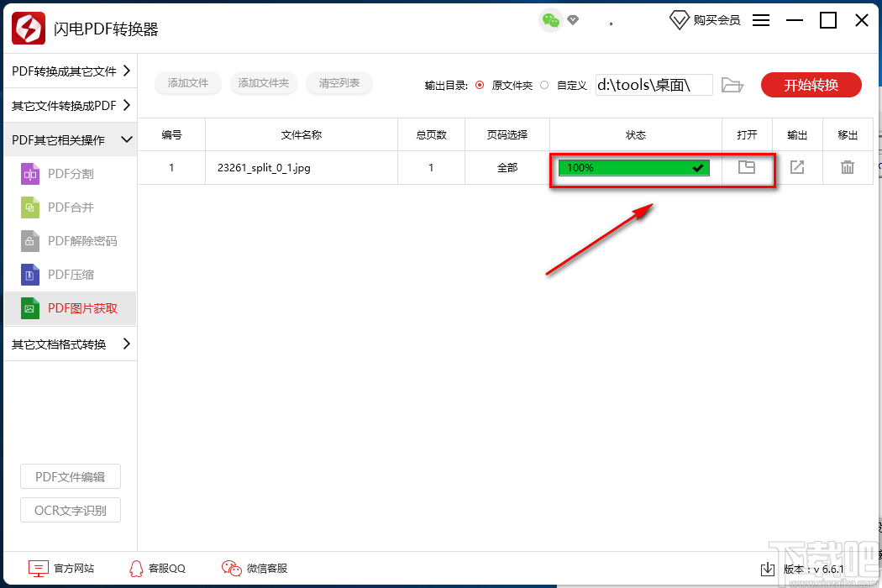Select PDF分割 icon in sidebar
The image size is (882, 588).
(29, 174)
